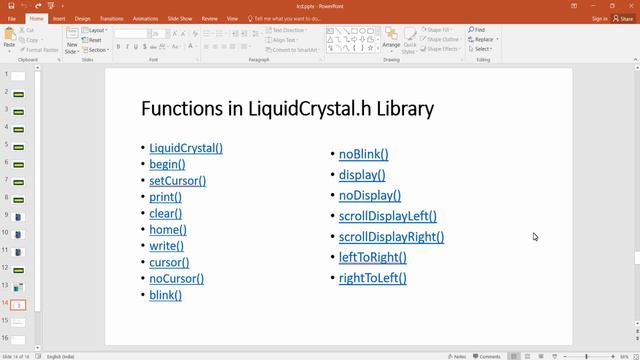Click Sign in
Image resolution: width=640 pixels, height=360 pixels.
600,19
